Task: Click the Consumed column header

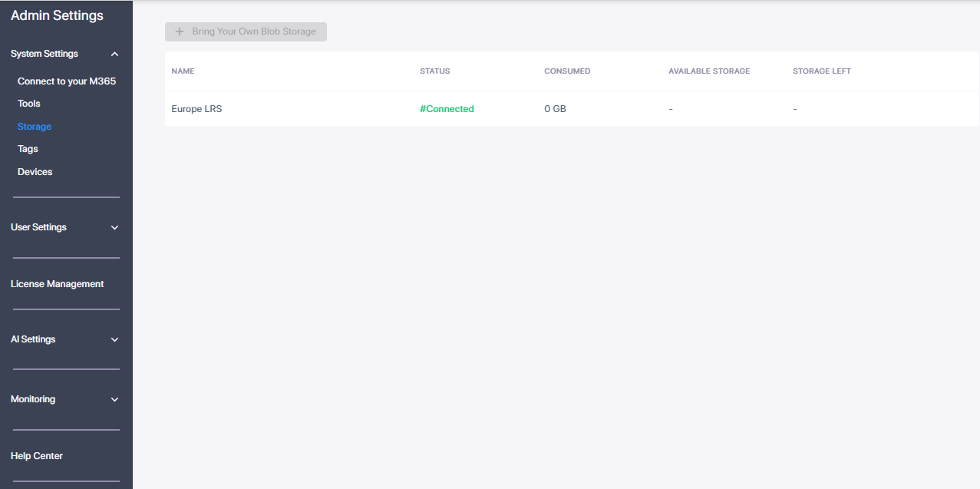Action: pos(567,71)
